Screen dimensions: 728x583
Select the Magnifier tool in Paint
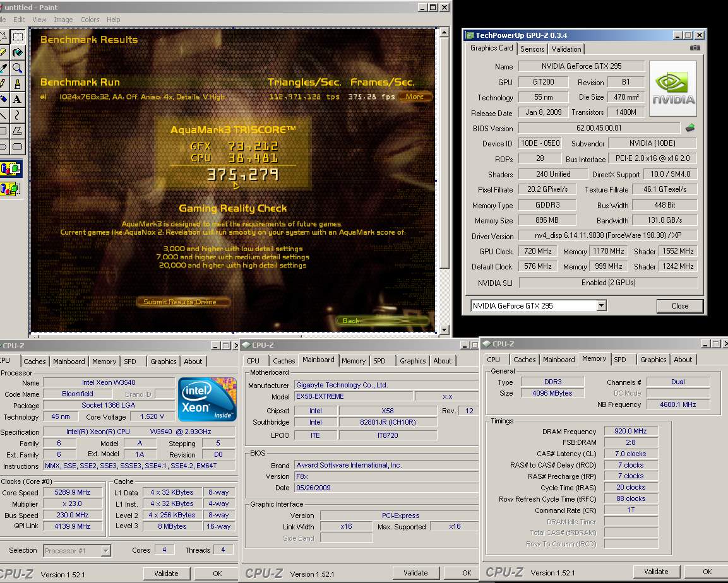18,68
